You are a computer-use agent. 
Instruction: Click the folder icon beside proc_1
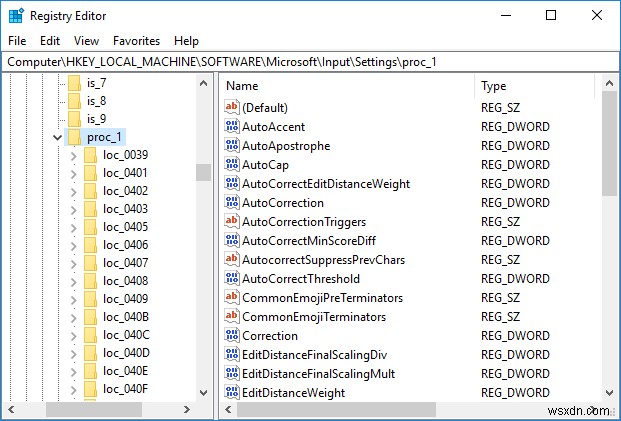[x=72, y=137]
